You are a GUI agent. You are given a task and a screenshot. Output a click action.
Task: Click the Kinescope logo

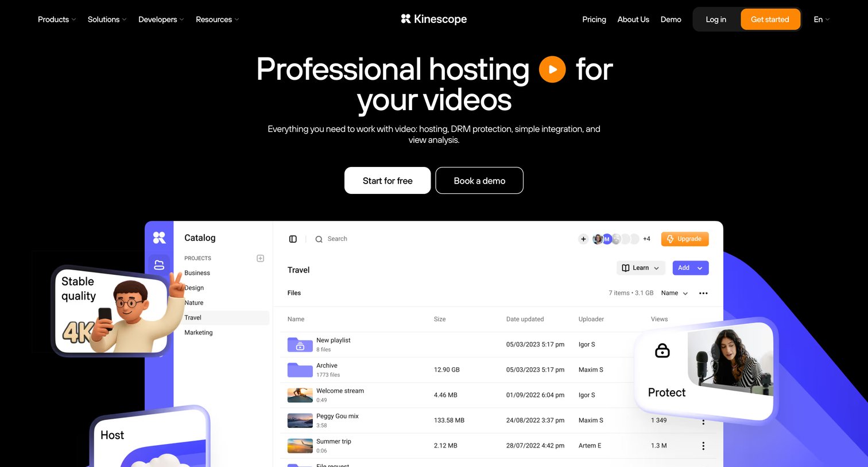(x=433, y=19)
